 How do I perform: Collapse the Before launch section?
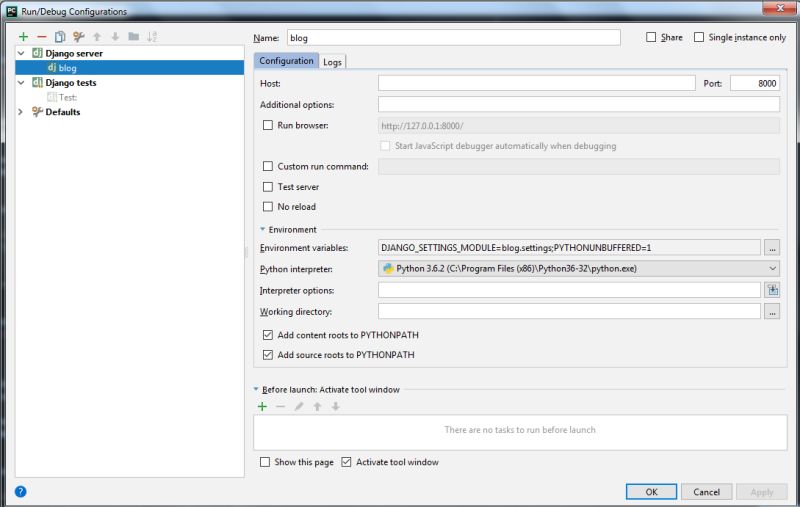[256, 390]
